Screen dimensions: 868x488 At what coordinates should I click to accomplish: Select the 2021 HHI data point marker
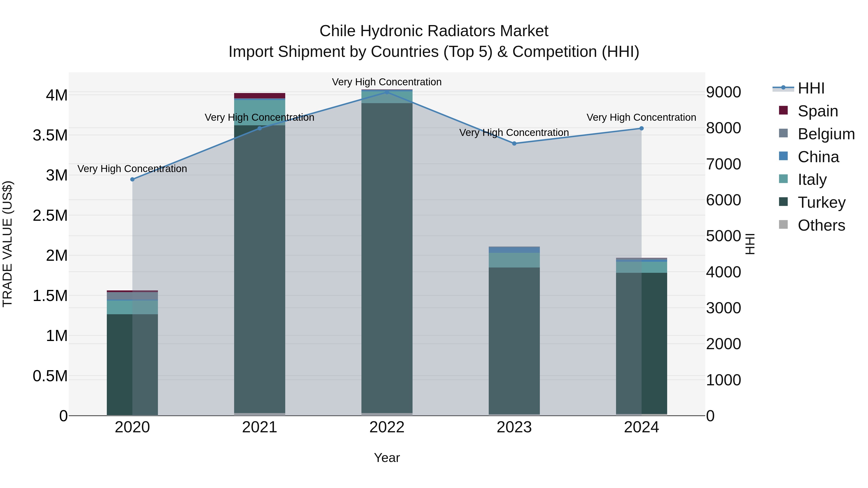tap(259, 128)
